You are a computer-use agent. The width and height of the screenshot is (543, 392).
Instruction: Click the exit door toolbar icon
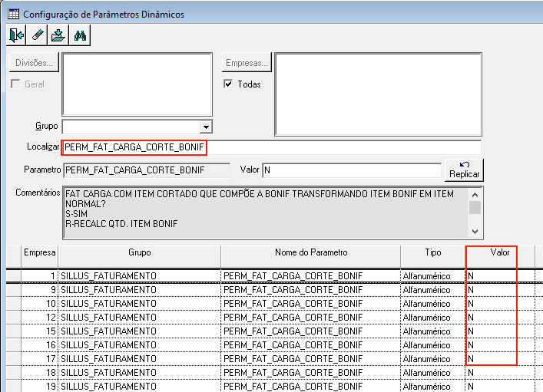pyautogui.click(x=16, y=35)
